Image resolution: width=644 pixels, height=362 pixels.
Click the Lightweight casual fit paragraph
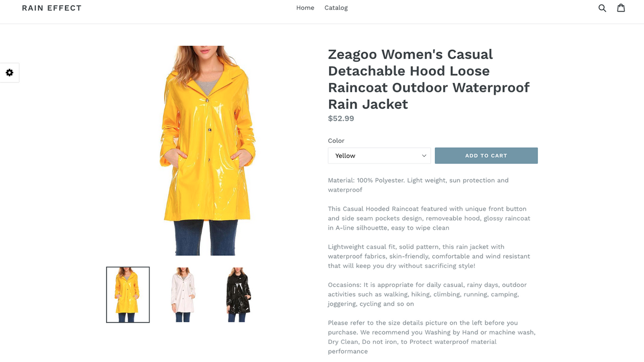(429, 256)
